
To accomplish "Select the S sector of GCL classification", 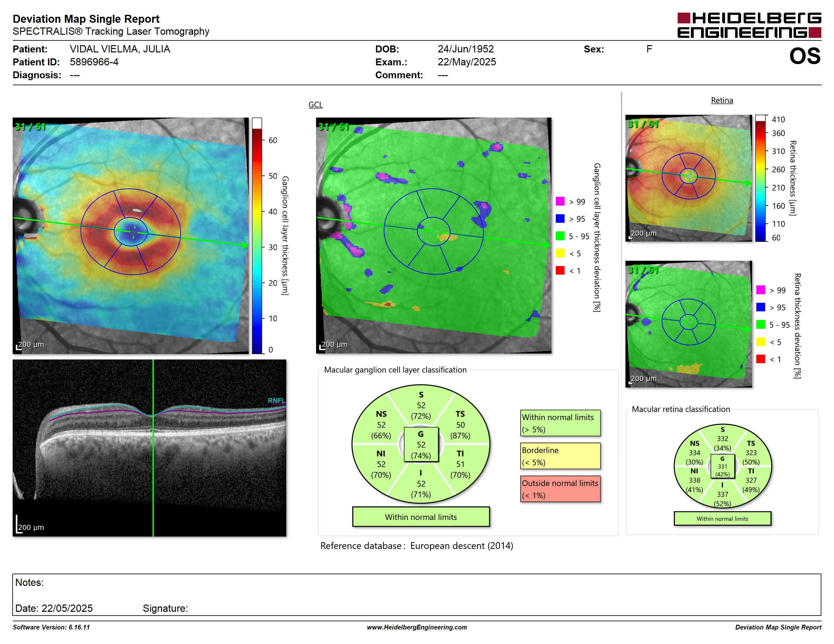I will pos(421,406).
